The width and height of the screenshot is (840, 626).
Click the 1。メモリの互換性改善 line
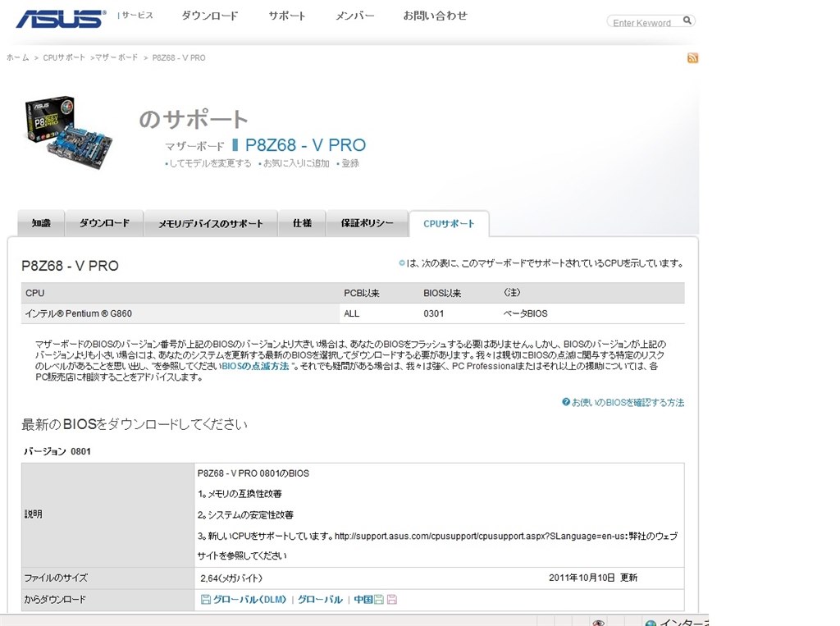[x=240, y=494]
